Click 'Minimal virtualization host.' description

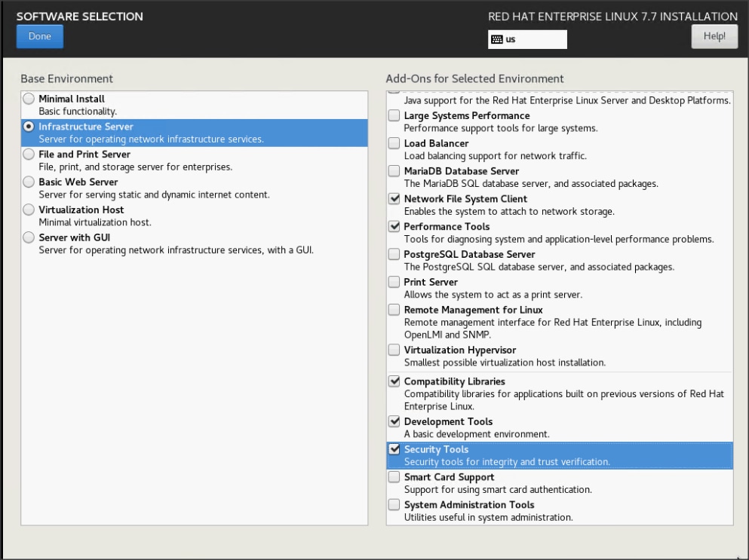(x=95, y=222)
